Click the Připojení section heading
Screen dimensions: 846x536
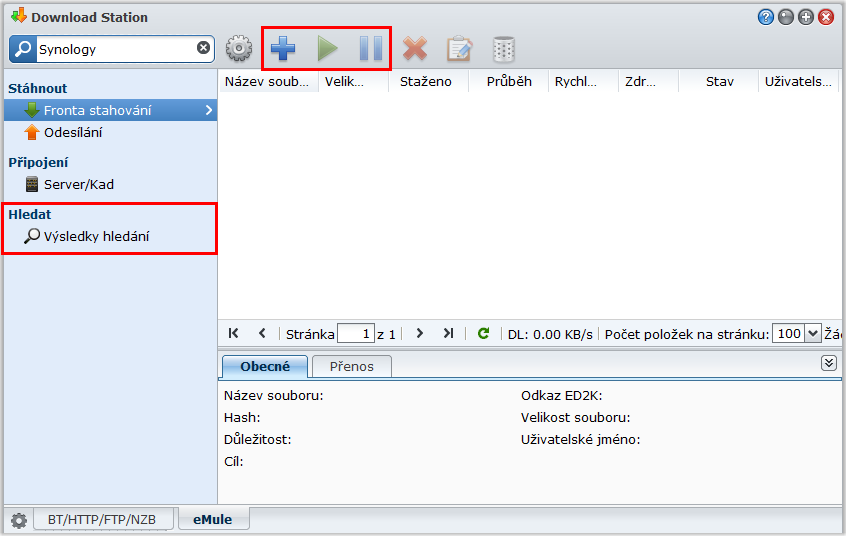click(38, 162)
